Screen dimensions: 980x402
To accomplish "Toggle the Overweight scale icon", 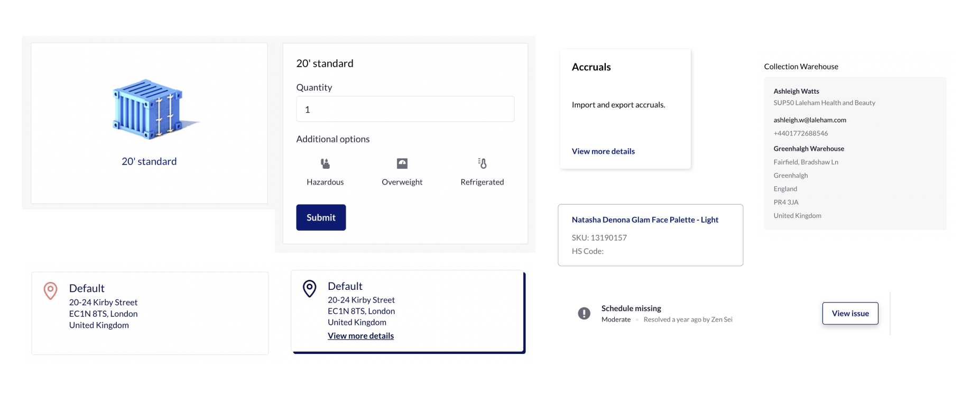I will coord(402,163).
